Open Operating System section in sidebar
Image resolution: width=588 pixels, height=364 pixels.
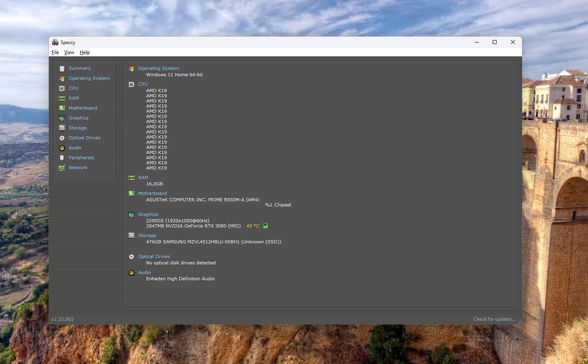point(89,78)
